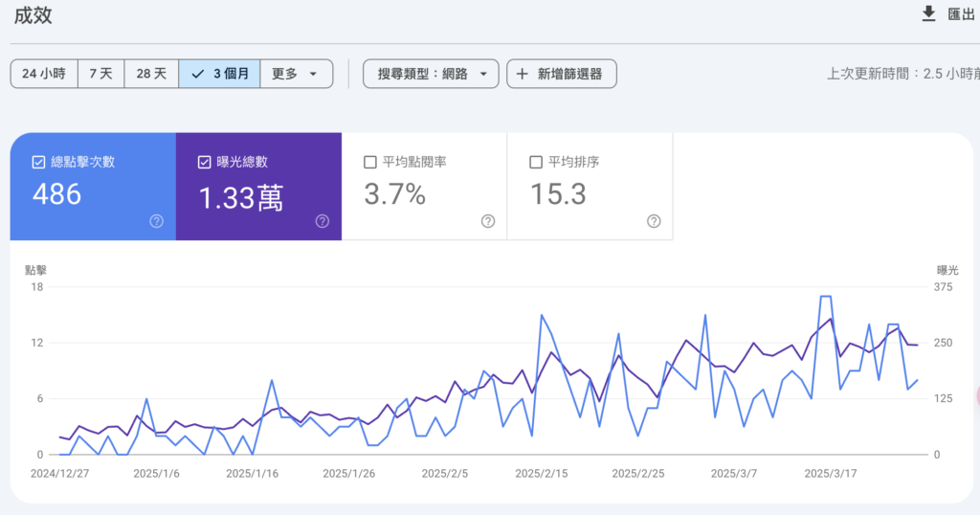Click the 2025/1/16 axis date label

pos(253,474)
